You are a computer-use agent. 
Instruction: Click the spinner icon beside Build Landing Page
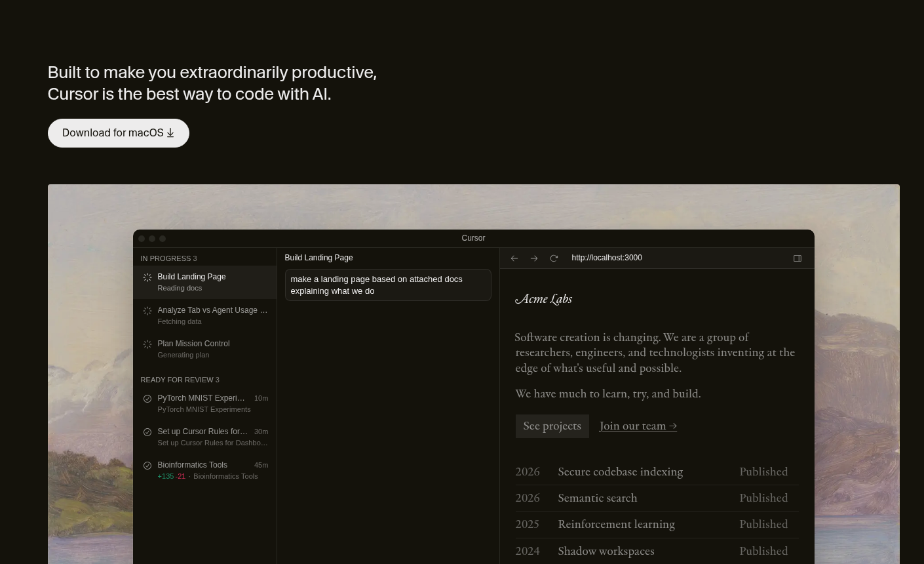(x=147, y=277)
